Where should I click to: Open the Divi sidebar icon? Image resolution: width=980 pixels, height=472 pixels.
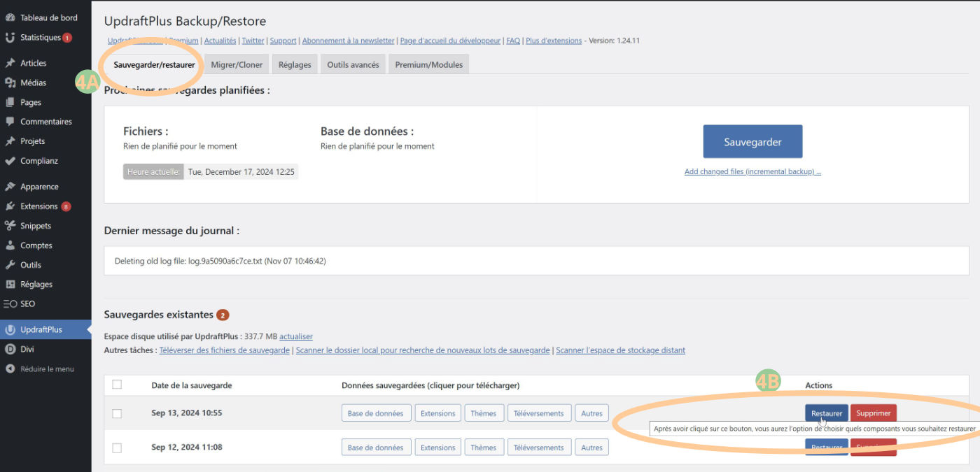point(10,349)
